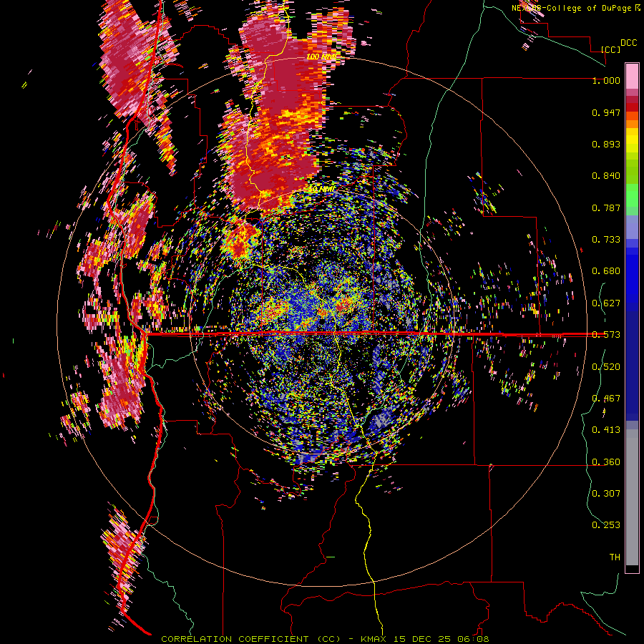Pick the crimson swatch beside 0.947
644x644 pixels.
(x=632, y=107)
